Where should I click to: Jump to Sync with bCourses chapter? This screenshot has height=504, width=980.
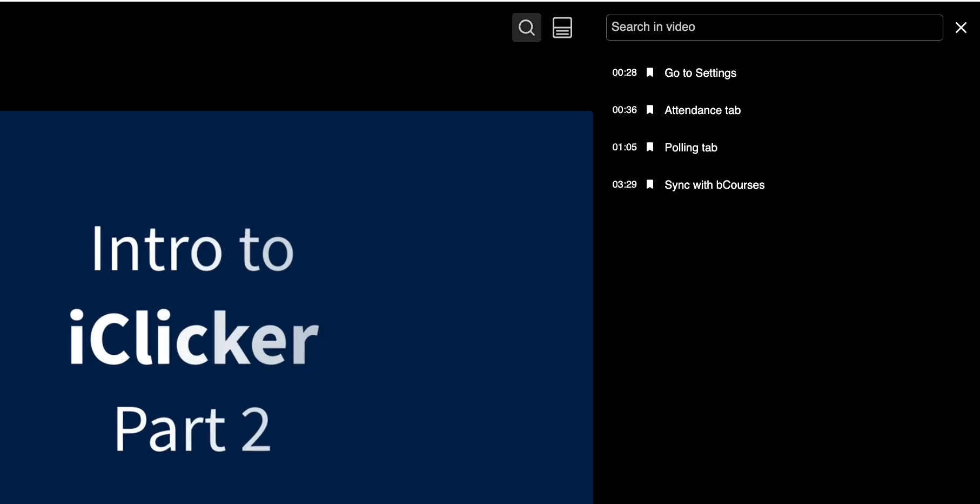[x=714, y=185]
